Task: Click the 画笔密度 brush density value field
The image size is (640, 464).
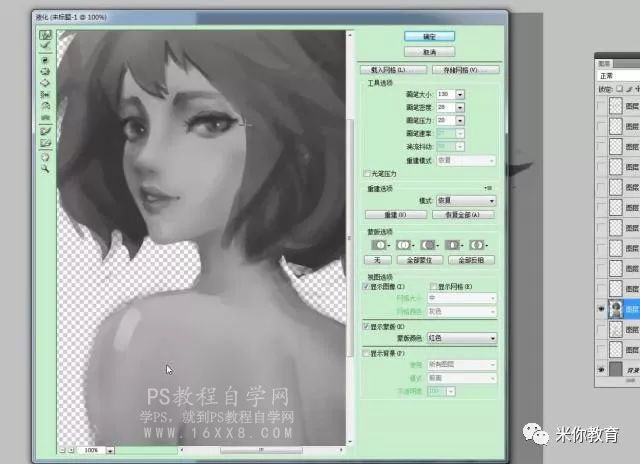Action: pyautogui.click(x=446, y=107)
